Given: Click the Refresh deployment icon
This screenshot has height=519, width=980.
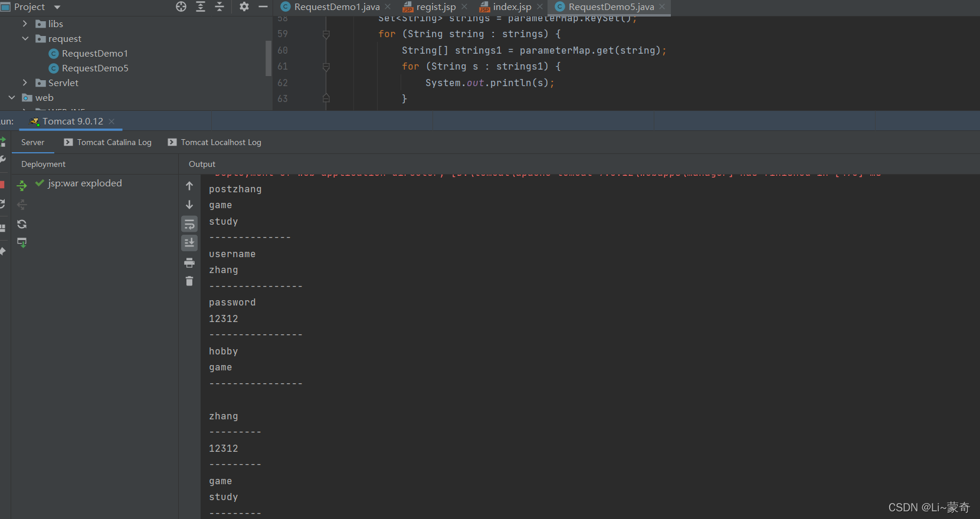Looking at the screenshot, I should [22, 224].
